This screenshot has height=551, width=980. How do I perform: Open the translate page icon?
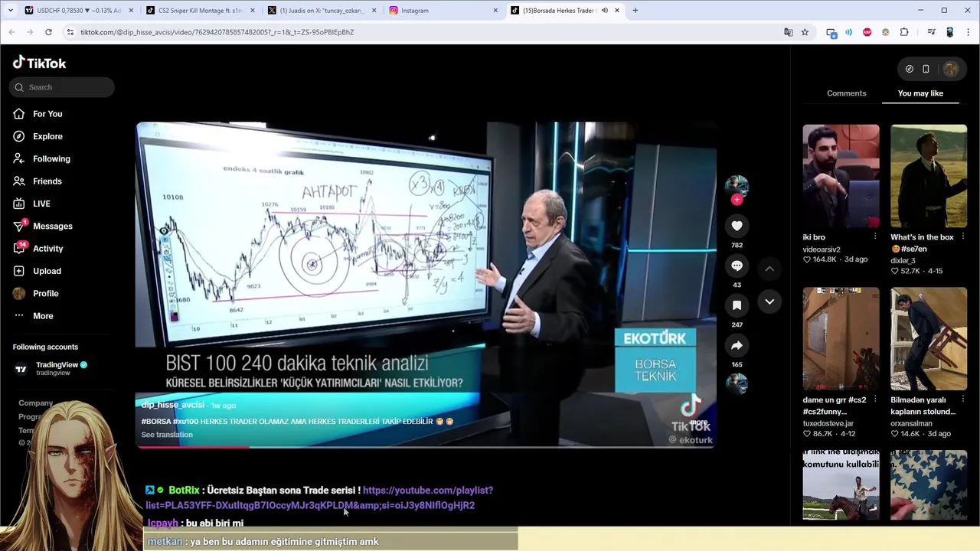(x=788, y=32)
